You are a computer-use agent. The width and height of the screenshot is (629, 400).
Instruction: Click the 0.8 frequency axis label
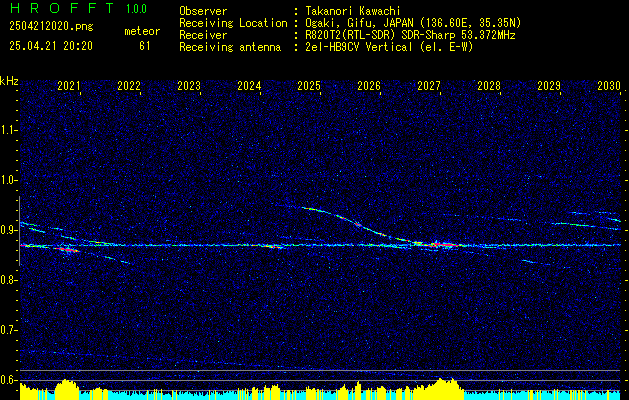pyautogui.click(x=9, y=280)
